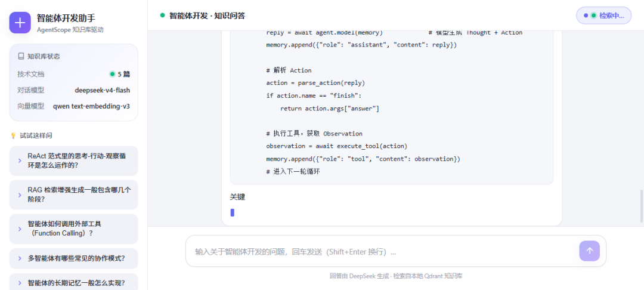
Task: Expand the chevron beside RAG 检索增强生成 question
Action: [x=20, y=195]
